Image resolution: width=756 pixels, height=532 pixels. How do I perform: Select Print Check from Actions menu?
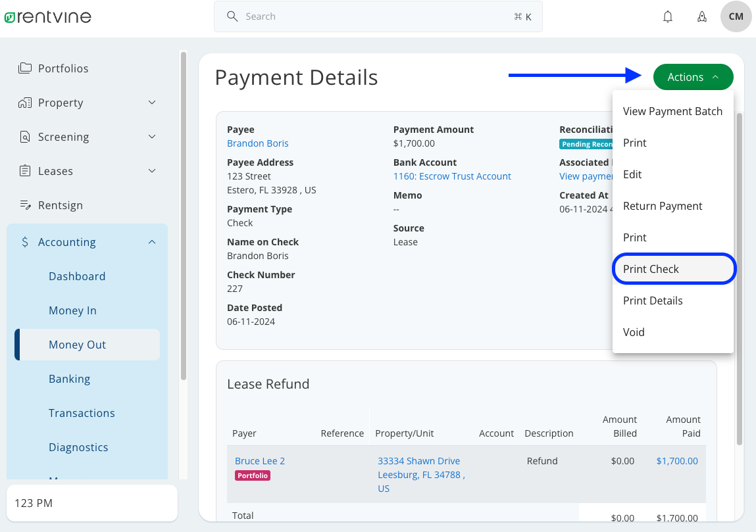[673, 269]
